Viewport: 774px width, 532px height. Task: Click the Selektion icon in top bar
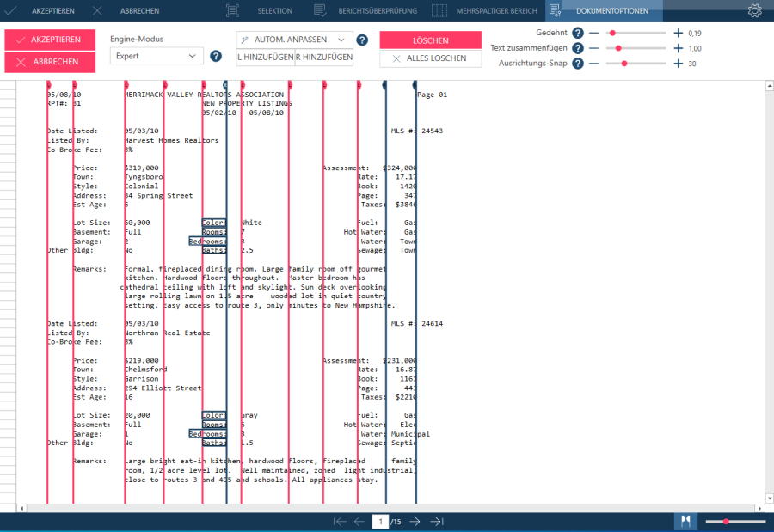point(232,10)
